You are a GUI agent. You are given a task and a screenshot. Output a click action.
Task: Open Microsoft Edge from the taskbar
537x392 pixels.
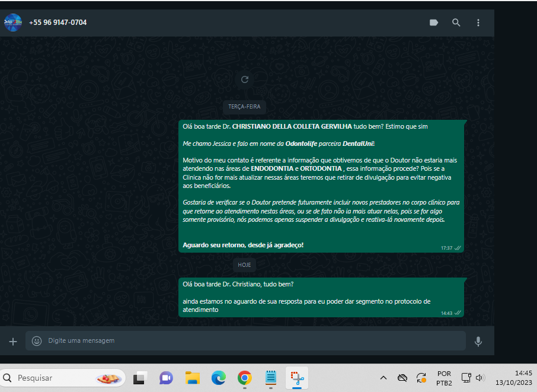pos(219,378)
